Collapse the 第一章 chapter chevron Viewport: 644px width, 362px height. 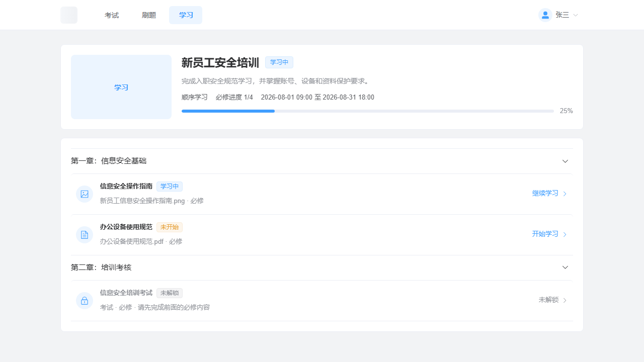(x=565, y=161)
